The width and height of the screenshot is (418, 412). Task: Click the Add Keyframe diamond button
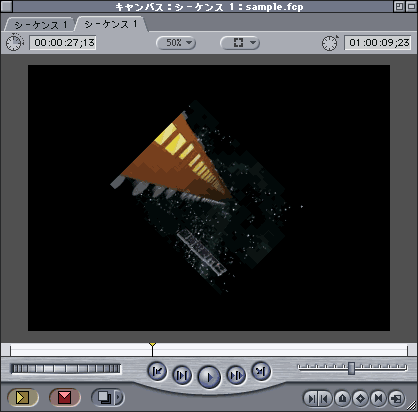coord(360,398)
